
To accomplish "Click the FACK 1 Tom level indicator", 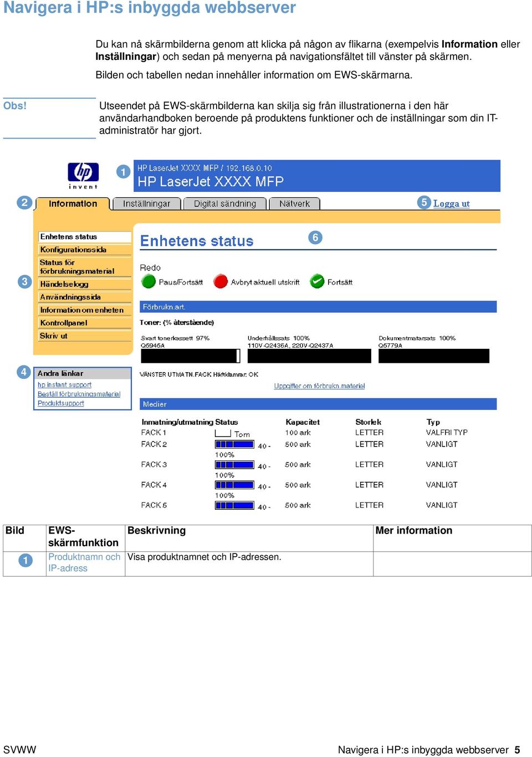I will (x=223, y=433).
